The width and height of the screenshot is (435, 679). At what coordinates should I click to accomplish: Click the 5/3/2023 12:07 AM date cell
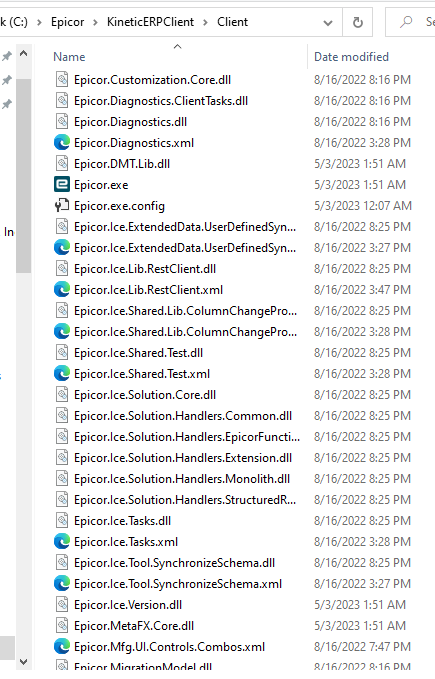(363, 206)
